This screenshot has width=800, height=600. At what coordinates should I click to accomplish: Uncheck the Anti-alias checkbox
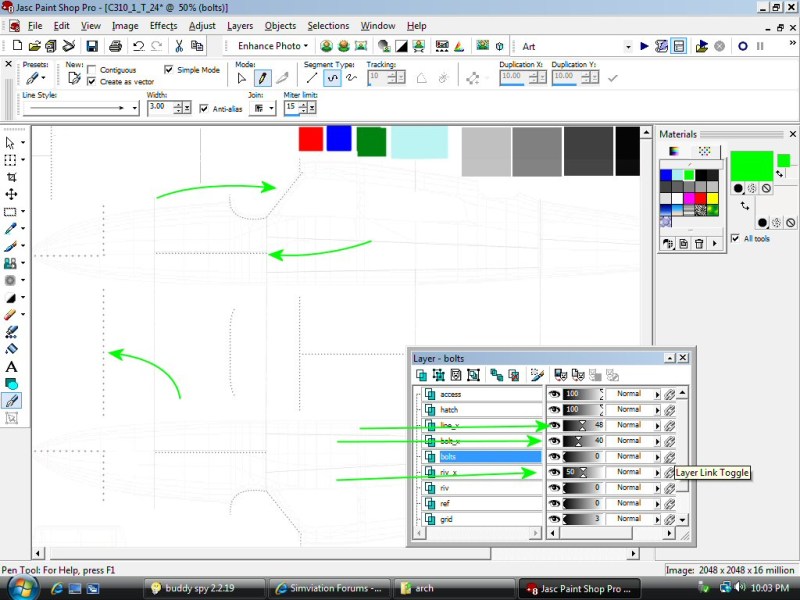[204, 108]
